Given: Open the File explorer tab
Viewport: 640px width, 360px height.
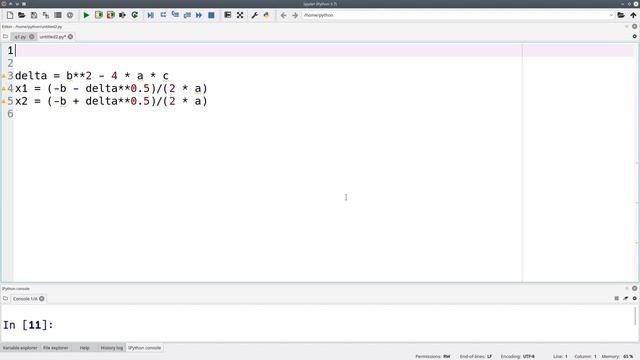Looking at the screenshot, I should [x=56, y=348].
